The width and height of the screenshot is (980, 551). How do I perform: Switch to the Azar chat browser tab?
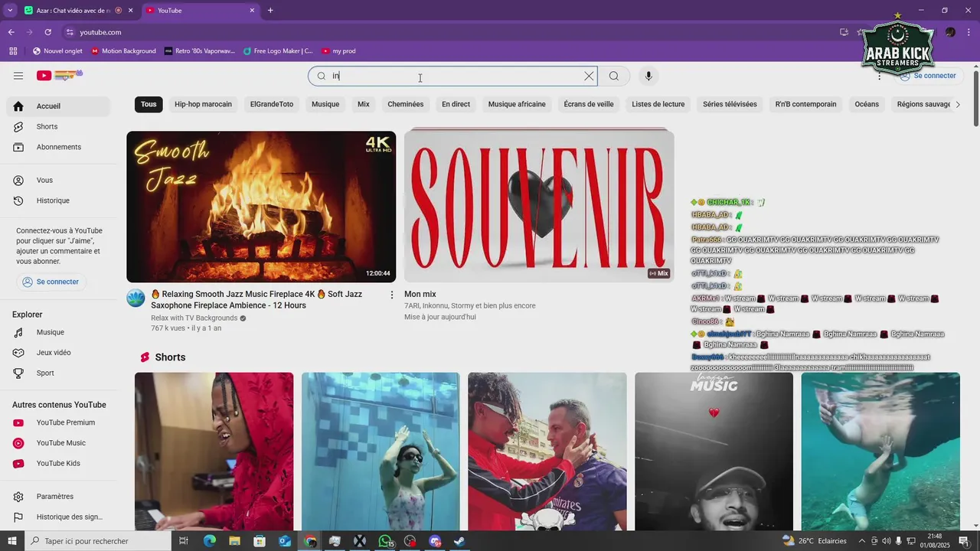(x=73, y=11)
